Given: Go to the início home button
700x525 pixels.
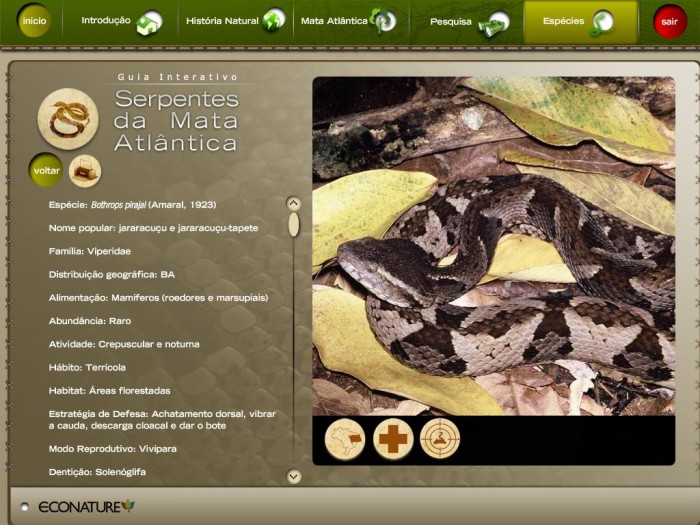Looking at the screenshot, I should coord(34,21).
